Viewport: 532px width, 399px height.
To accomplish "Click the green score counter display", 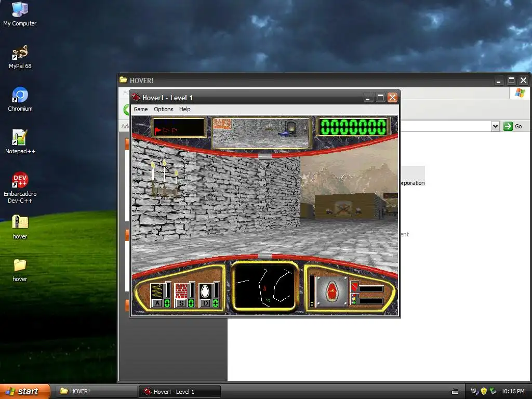I will [353, 127].
